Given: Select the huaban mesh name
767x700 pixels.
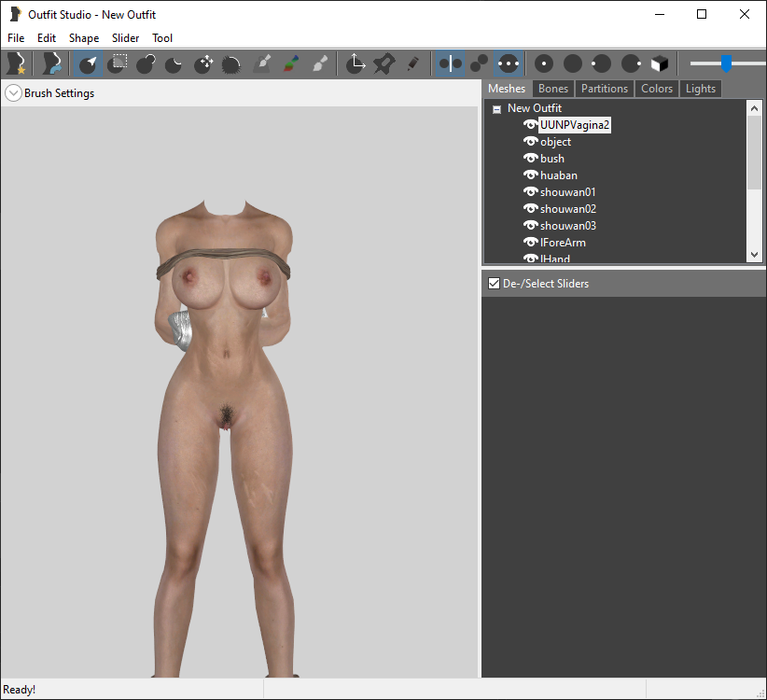Looking at the screenshot, I should (559, 175).
